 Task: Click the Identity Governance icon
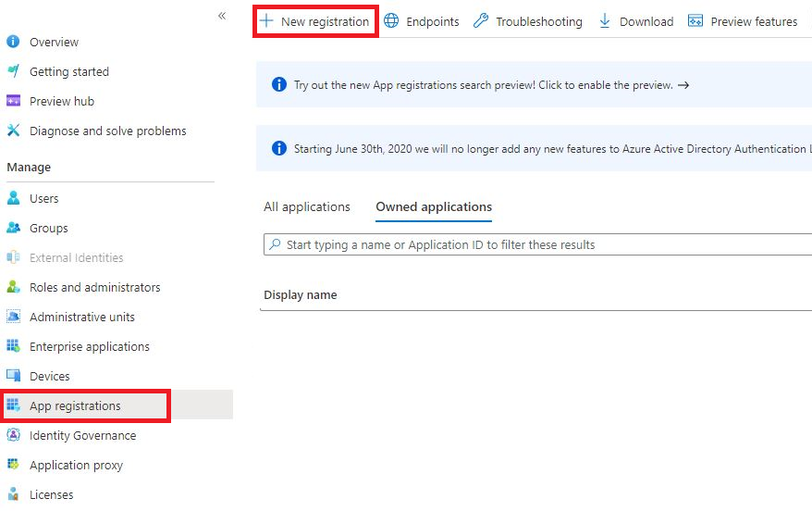(x=14, y=435)
